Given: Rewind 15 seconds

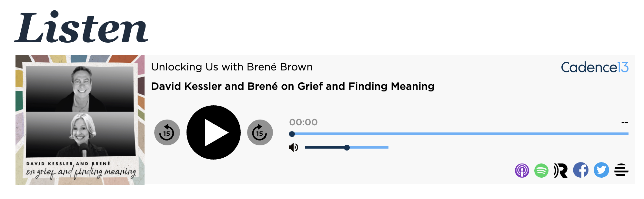Looking at the screenshot, I should 167,132.
